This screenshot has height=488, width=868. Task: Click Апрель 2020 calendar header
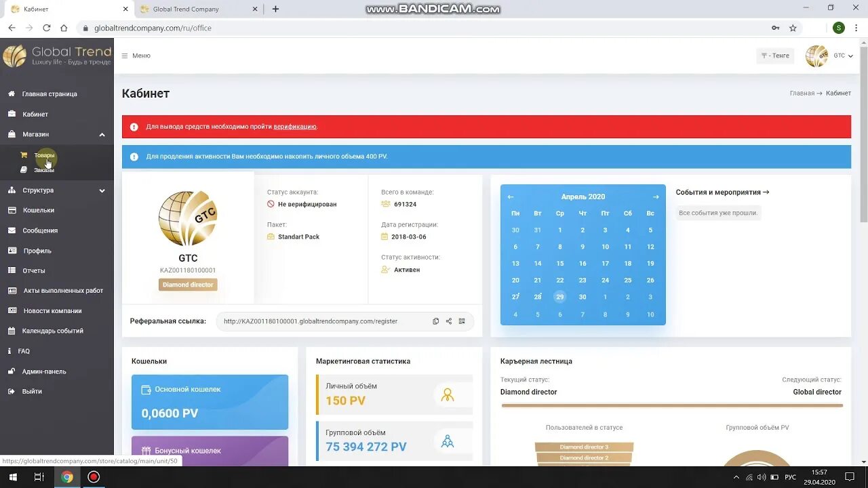pyautogui.click(x=583, y=197)
